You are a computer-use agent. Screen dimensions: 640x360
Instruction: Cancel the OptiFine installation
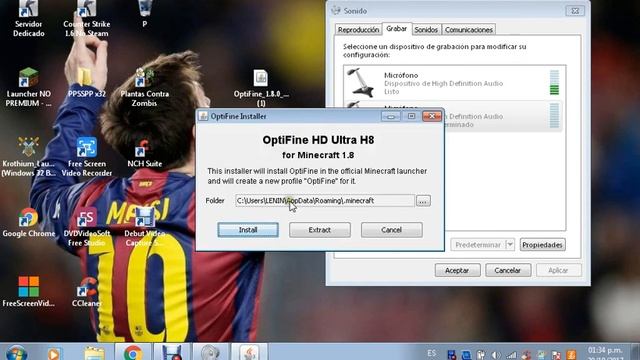[391, 230]
